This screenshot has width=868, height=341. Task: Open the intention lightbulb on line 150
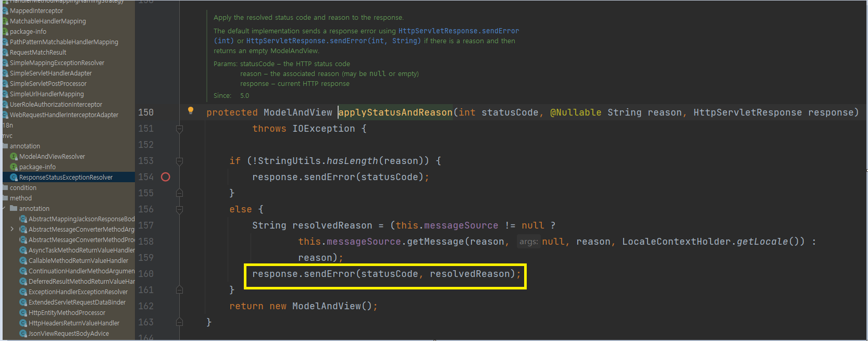(191, 110)
